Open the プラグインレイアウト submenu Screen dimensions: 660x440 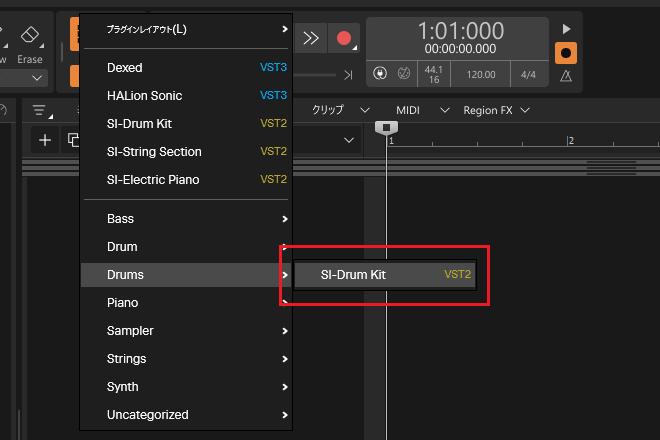point(186,29)
